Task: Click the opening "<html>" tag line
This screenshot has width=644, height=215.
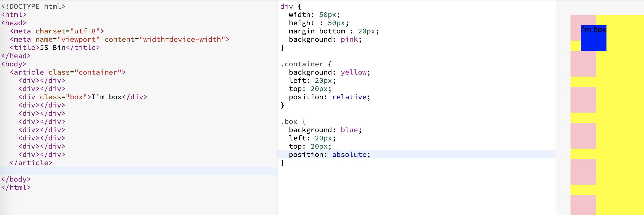Action: point(14,15)
